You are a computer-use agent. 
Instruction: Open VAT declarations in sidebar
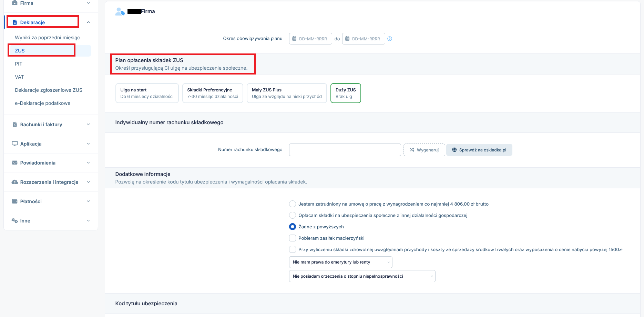pyautogui.click(x=19, y=77)
